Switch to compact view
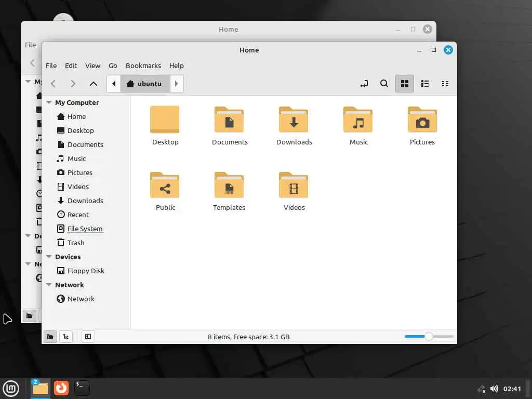 point(445,84)
